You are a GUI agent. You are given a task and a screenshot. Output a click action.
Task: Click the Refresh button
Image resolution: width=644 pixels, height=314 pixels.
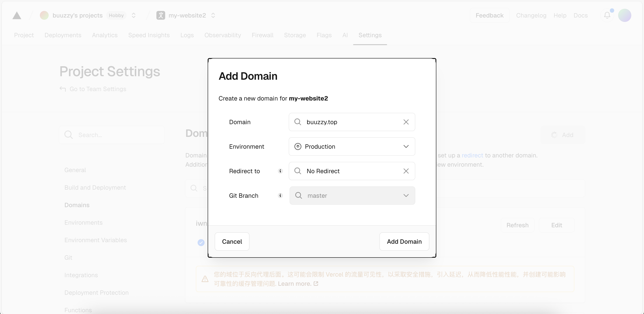click(x=517, y=225)
